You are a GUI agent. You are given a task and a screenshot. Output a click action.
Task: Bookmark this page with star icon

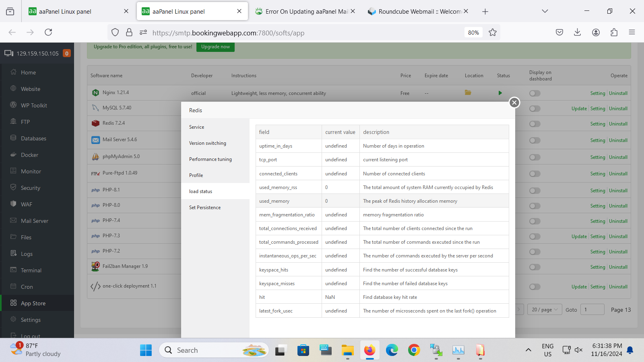(492, 33)
